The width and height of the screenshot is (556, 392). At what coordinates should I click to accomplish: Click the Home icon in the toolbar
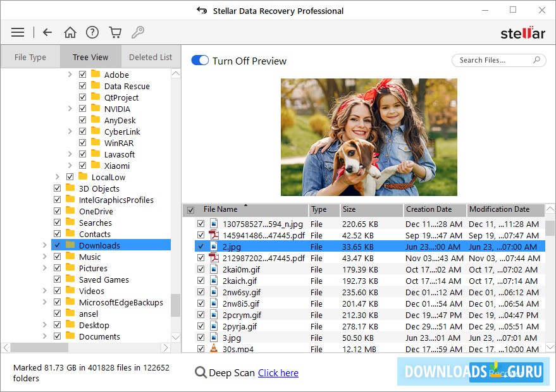click(70, 32)
